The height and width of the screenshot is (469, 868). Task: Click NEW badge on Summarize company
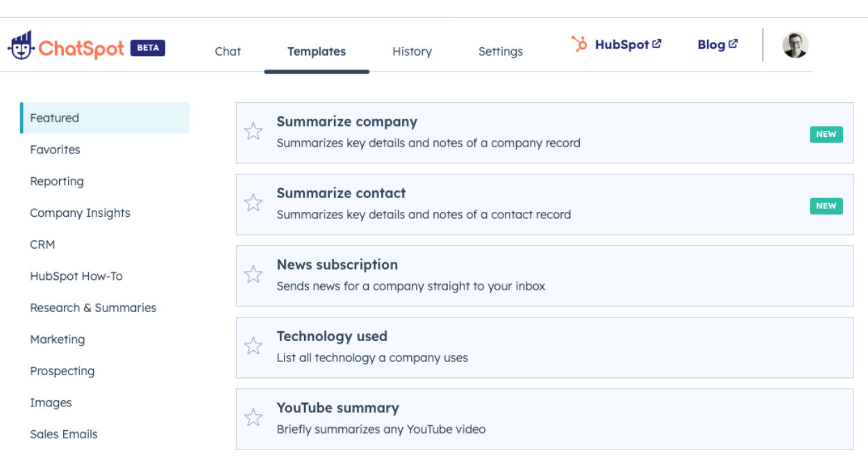[x=826, y=135]
